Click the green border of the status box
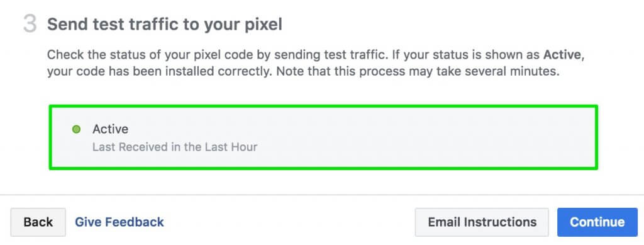 (x=323, y=106)
